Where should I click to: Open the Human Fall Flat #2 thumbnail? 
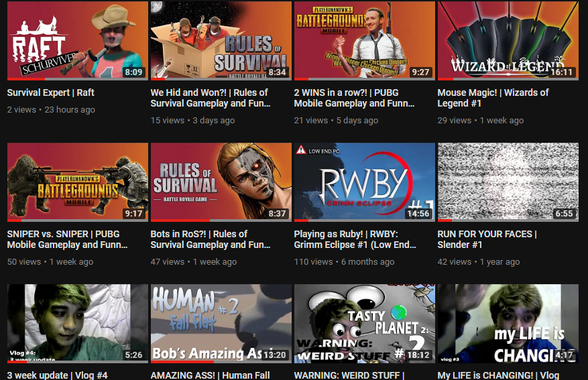coord(221,324)
